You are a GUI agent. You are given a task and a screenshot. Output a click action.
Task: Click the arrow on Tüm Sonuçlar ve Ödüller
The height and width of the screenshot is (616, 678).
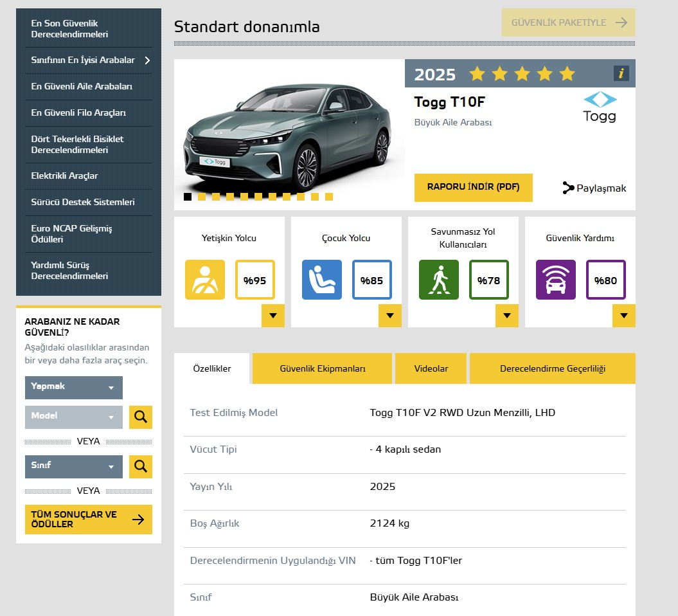pyautogui.click(x=138, y=519)
